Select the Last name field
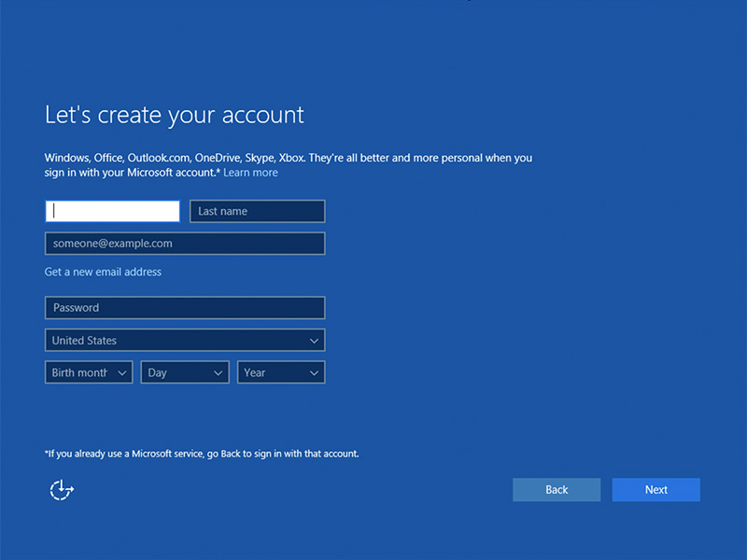The image size is (747, 560). (x=257, y=211)
